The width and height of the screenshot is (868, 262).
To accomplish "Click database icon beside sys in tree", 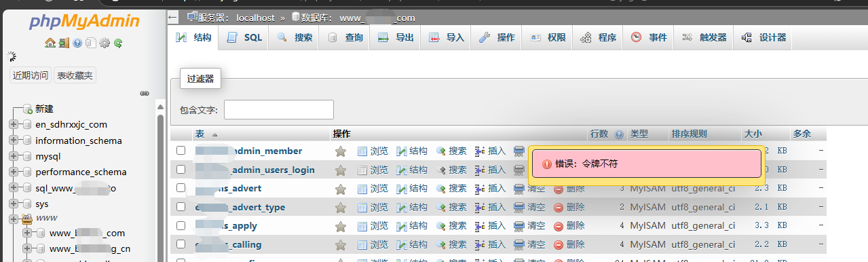I will click(27, 204).
